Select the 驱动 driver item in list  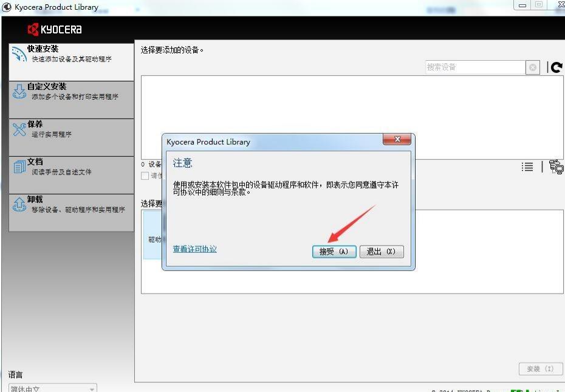pyautogui.click(x=153, y=238)
